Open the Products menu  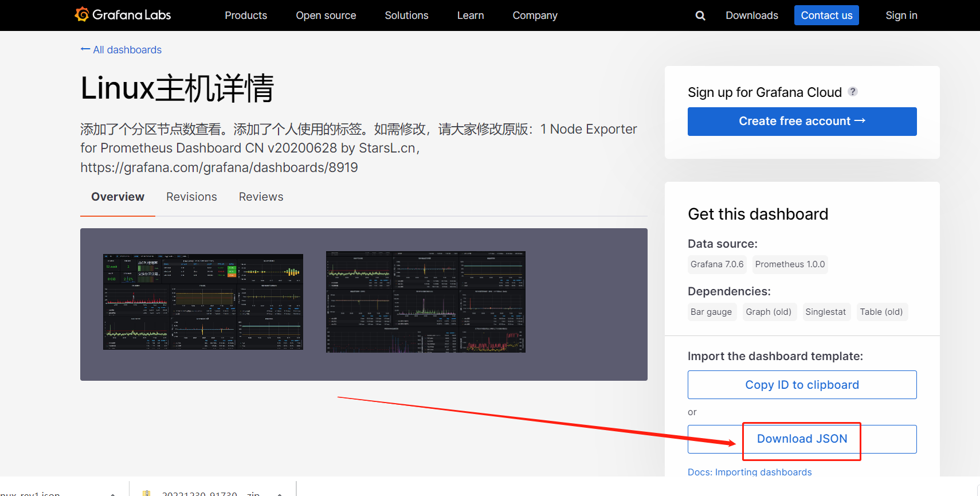coord(246,15)
